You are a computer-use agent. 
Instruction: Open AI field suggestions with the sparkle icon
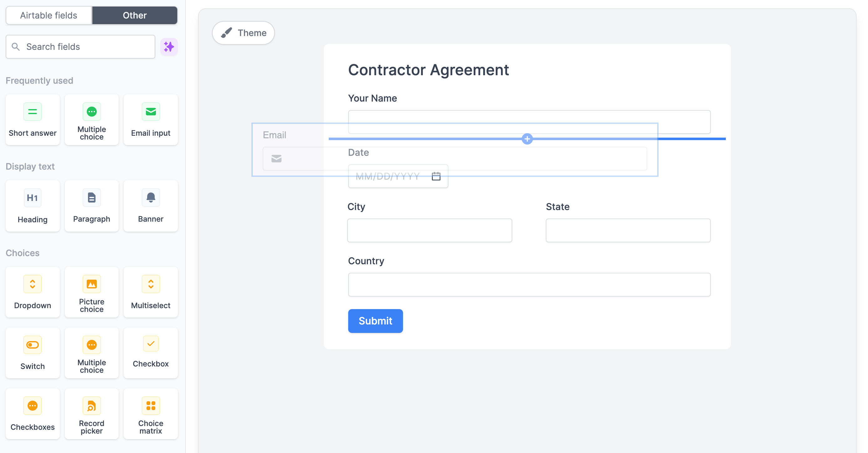coord(169,46)
